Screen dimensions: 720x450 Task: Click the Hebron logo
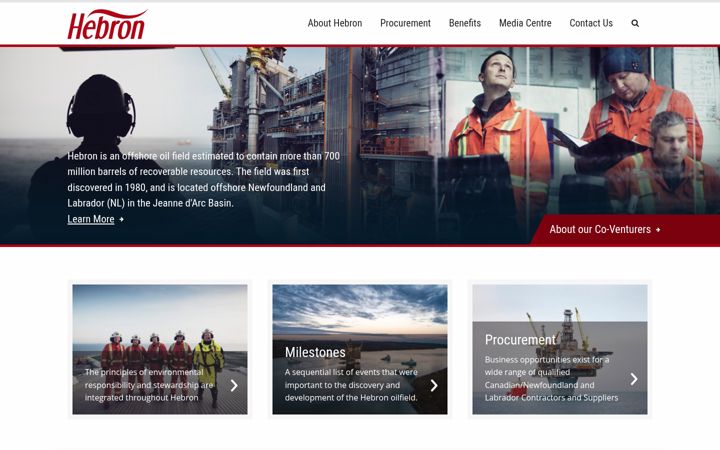[107, 25]
